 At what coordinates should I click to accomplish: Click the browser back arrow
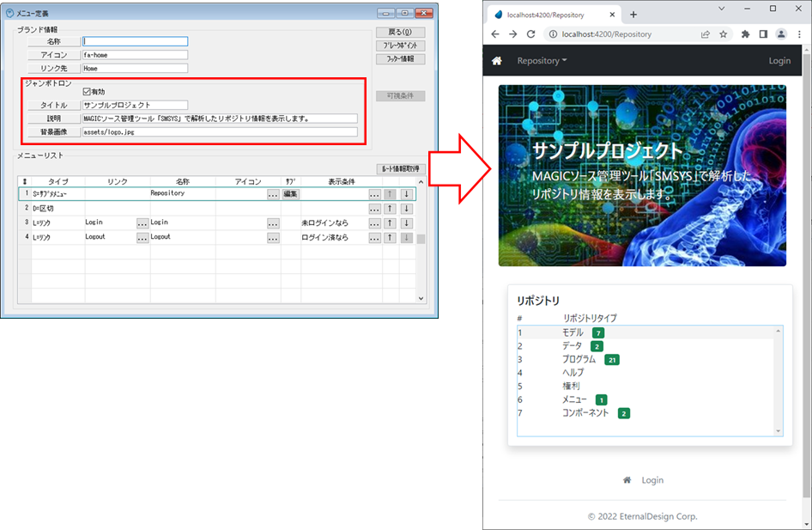click(x=495, y=34)
